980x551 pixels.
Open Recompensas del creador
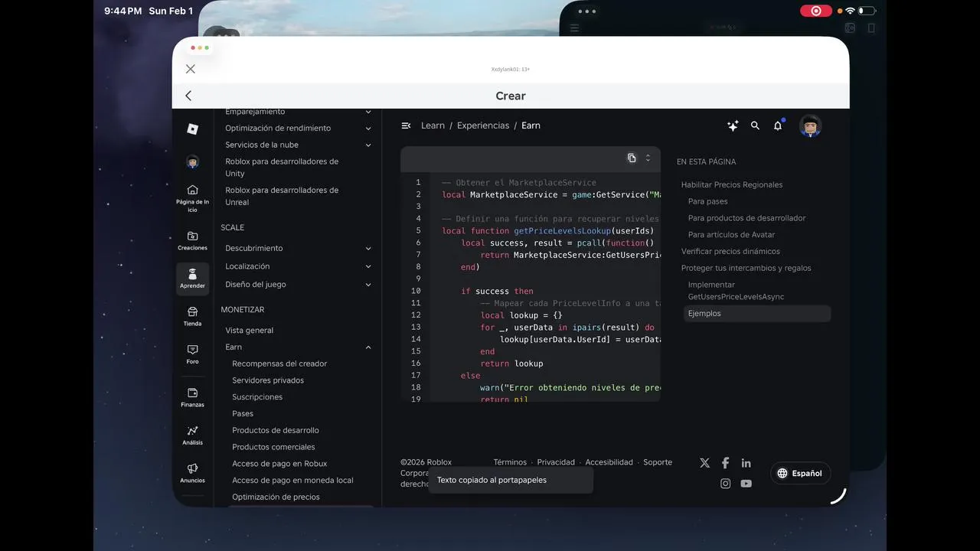pyautogui.click(x=279, y=364)
